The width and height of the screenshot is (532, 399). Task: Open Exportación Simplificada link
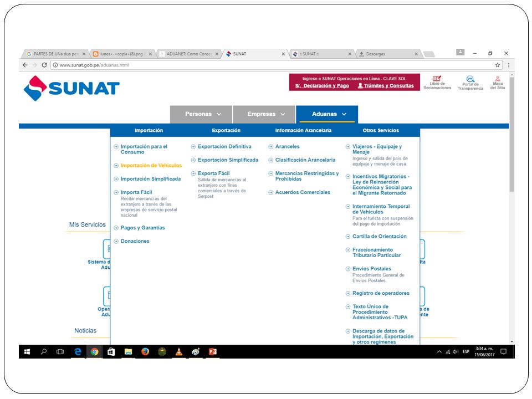pyautogui.click(x=228, y=160)
